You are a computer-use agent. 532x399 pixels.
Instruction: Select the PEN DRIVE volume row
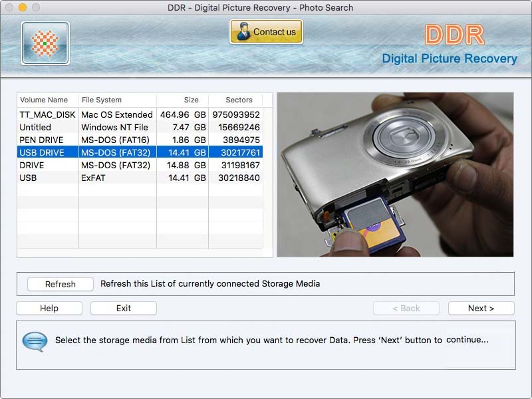click(x=140, y=140)
